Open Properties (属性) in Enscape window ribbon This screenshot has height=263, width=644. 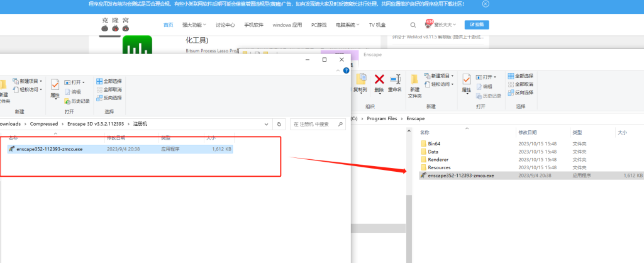point(467,84)
